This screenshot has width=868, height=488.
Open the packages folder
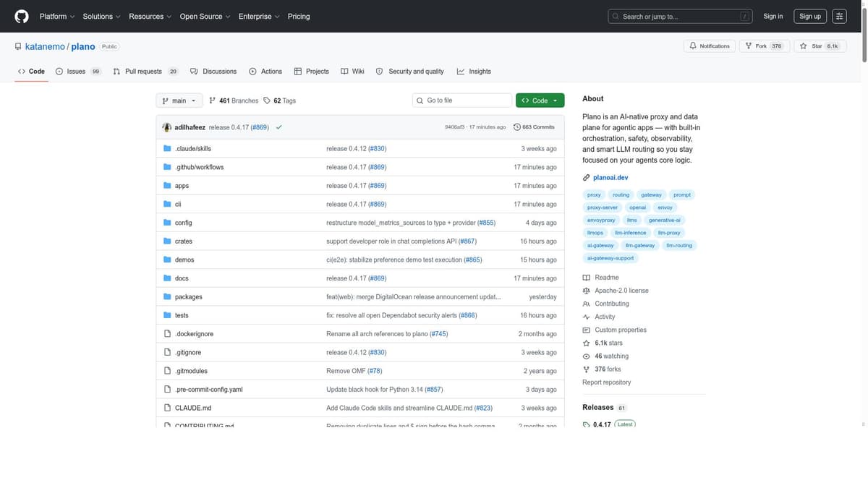pyautogui.click(x=188, y=297)
